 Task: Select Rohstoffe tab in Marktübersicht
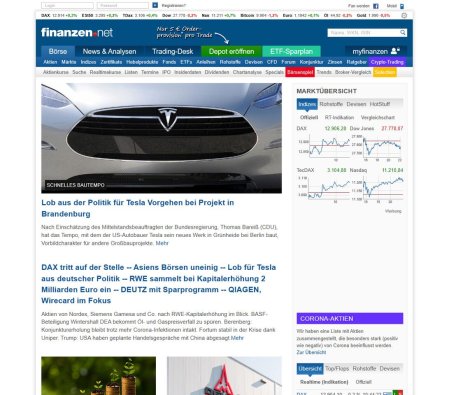[x=331, y=104]
